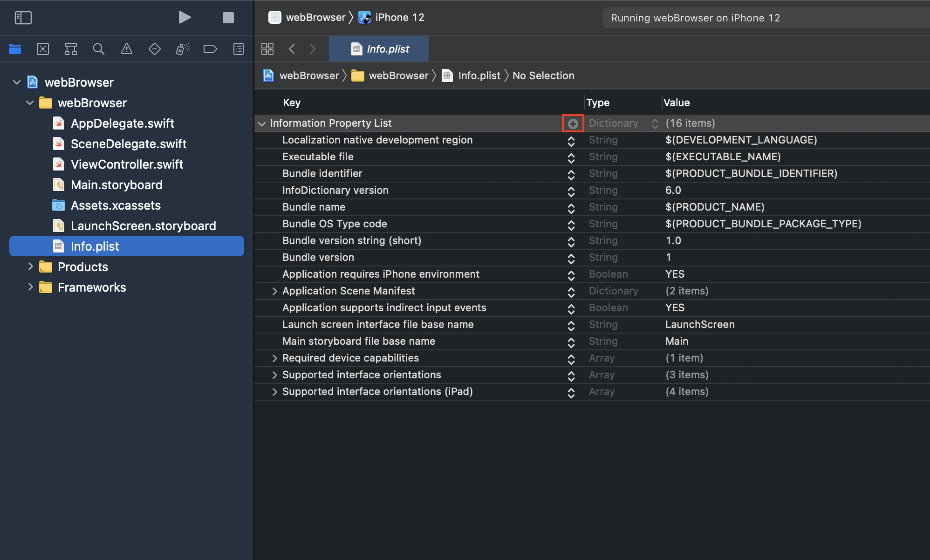930x560 pixels.
Task: Open Assets.xcassets catalog
Action: coord(116,205)
